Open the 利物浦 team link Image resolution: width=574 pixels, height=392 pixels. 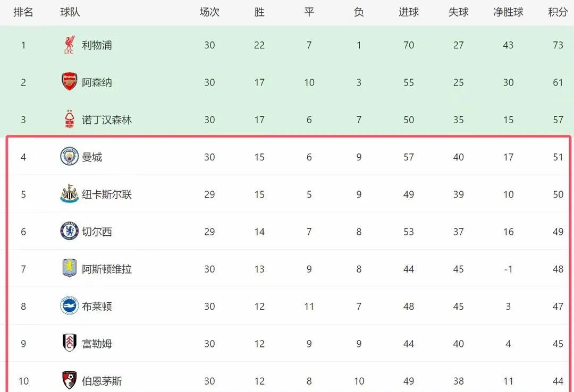coord(97,45)
